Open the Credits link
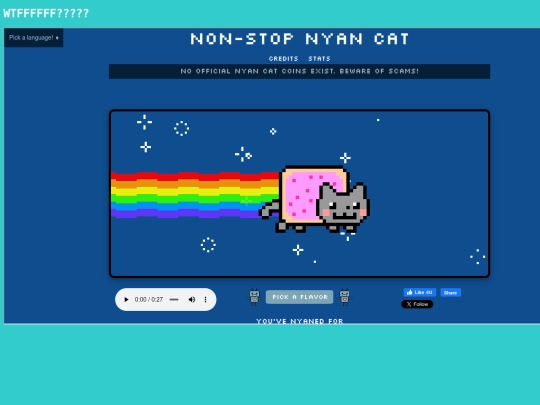This screenshot has height=405, width=540. 283,59
